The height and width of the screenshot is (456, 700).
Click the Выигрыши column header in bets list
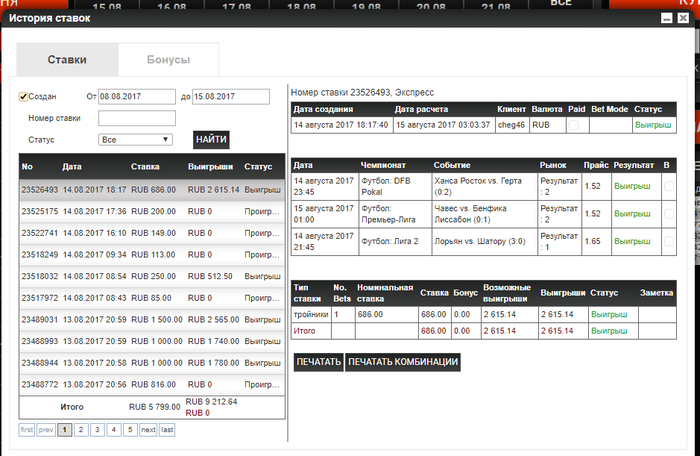(x=210, y=167)
